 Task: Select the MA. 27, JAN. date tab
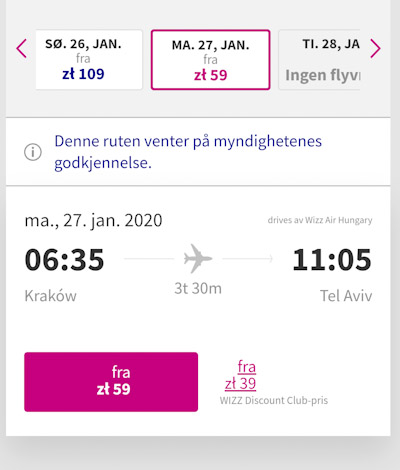211,60
